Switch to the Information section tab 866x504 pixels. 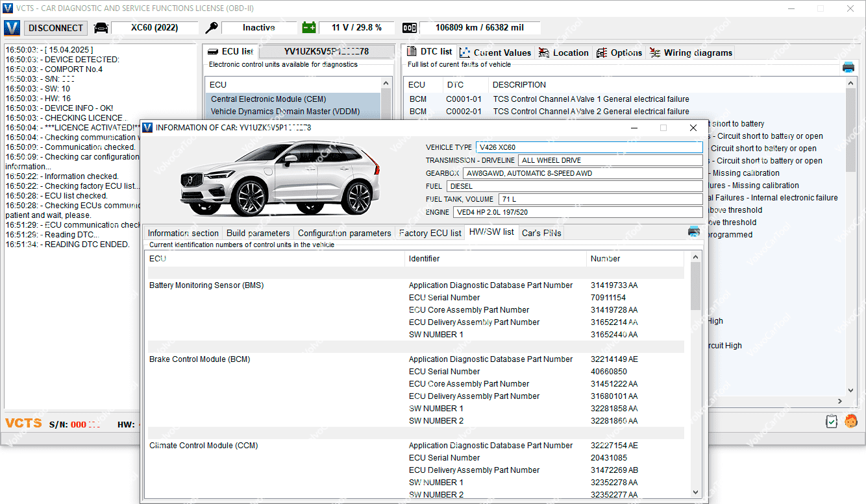[x=183, y=233]
